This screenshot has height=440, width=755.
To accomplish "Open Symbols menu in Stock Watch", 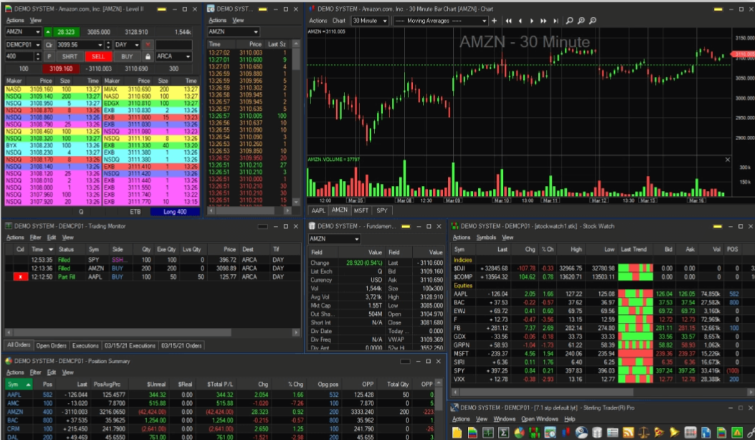I will click(x=486, y=237).
